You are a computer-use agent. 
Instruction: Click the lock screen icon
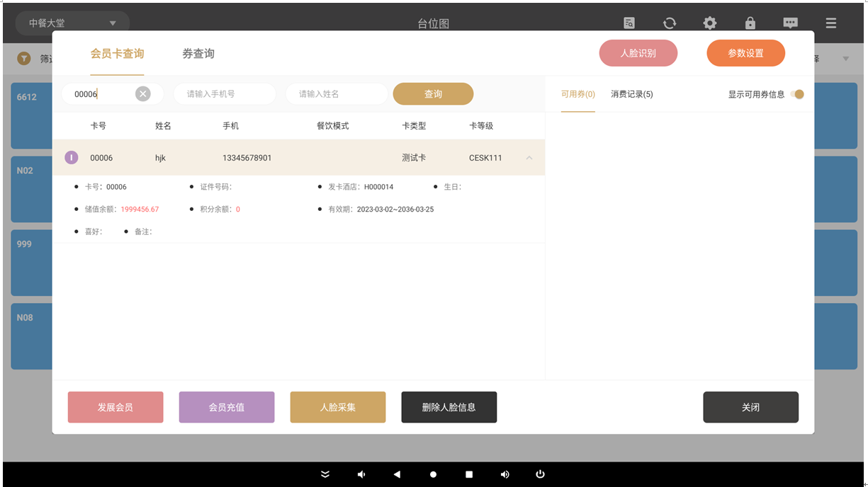point(750,23)
